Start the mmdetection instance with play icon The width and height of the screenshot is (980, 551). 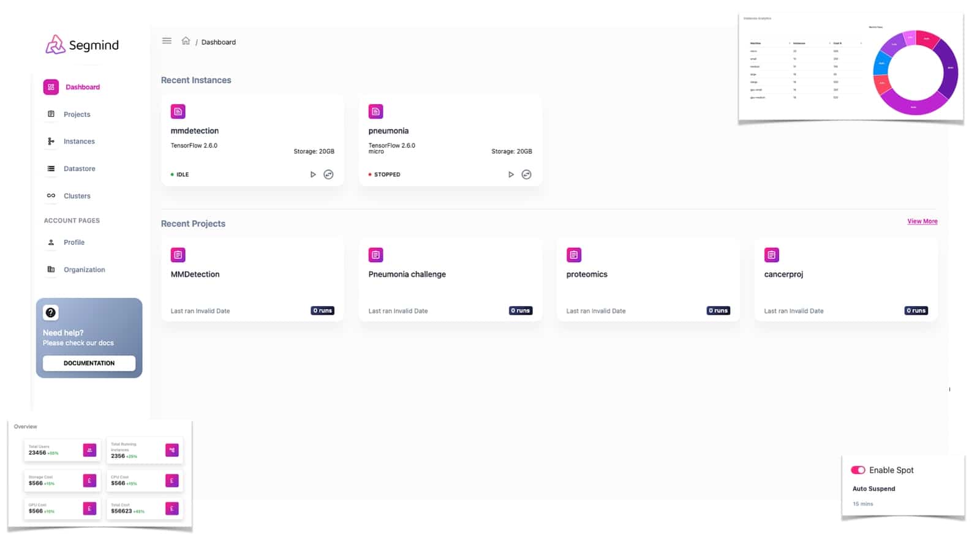[313, 174]
